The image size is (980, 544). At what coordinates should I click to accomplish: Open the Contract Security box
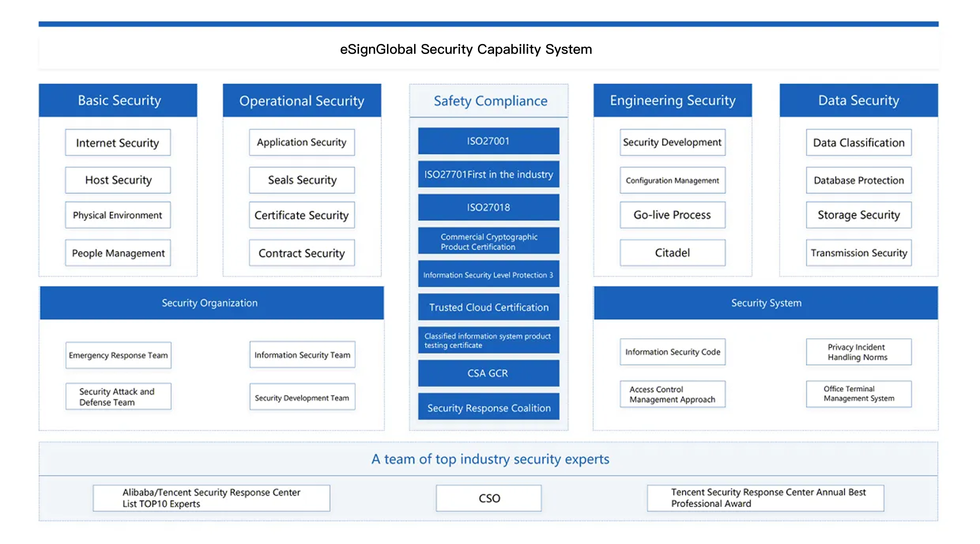pos(302,253)
